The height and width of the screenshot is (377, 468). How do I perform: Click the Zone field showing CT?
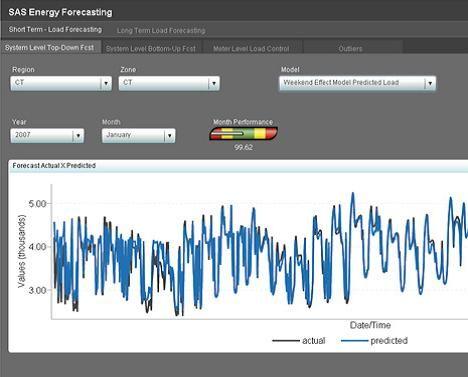pyautogui.click(x=169, y=83)
